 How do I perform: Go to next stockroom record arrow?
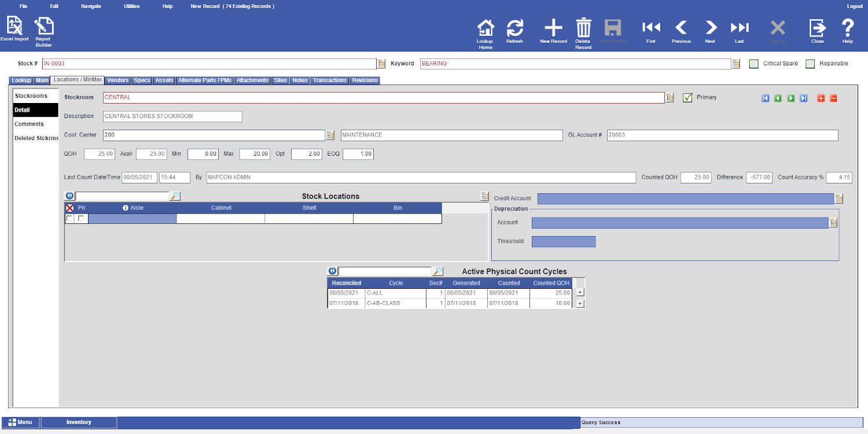point(791,98)
